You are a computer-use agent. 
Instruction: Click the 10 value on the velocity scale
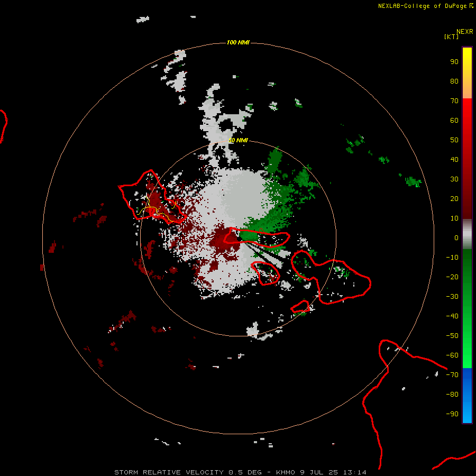(x=454, y=218)
